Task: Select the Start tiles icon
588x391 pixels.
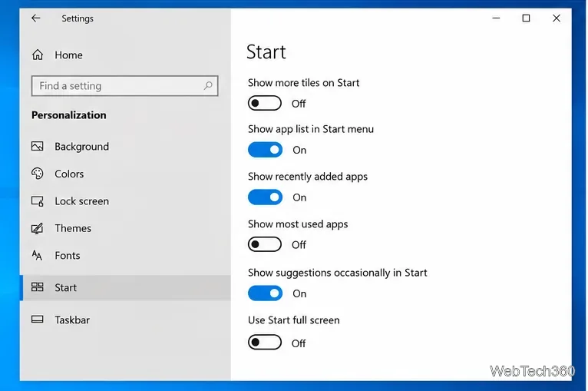Action: tap(38, 287)
